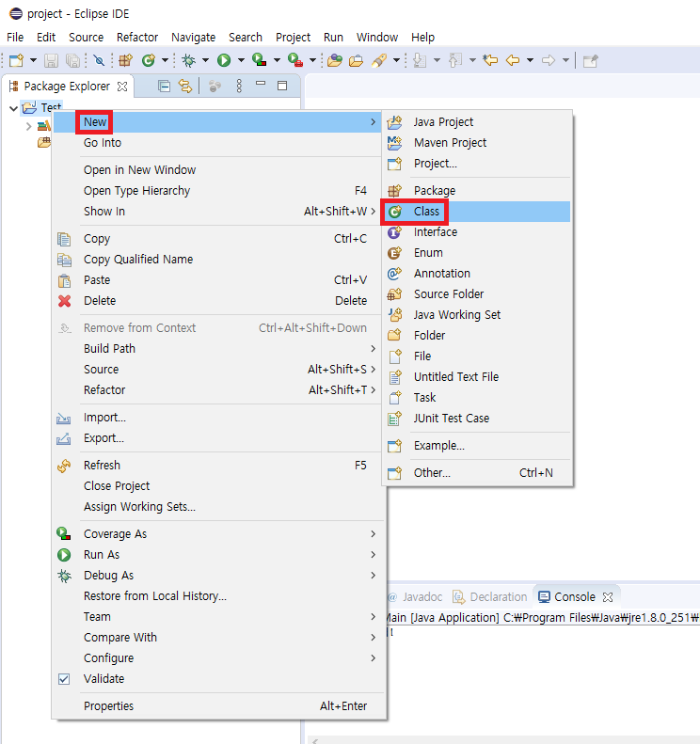Toggle Link with Editor in Package Explorer
The image size is (700, 744).
[x=185, y=87]
